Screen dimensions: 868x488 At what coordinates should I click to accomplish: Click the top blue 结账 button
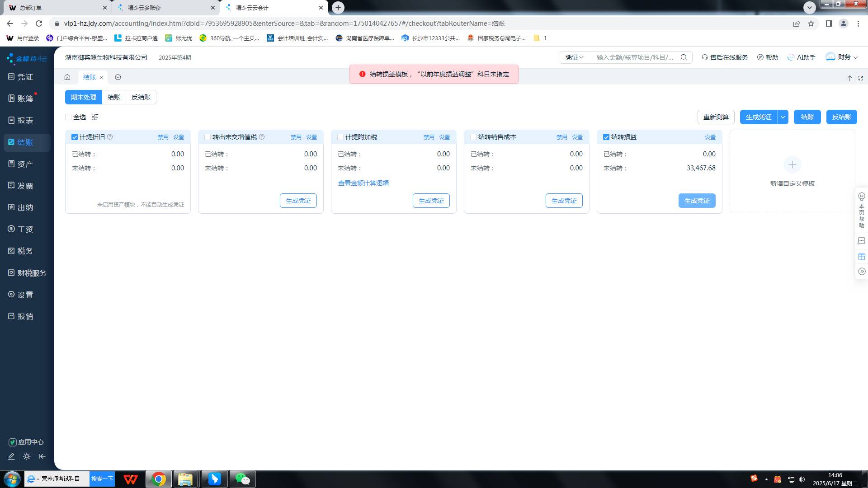click(807, 117)
